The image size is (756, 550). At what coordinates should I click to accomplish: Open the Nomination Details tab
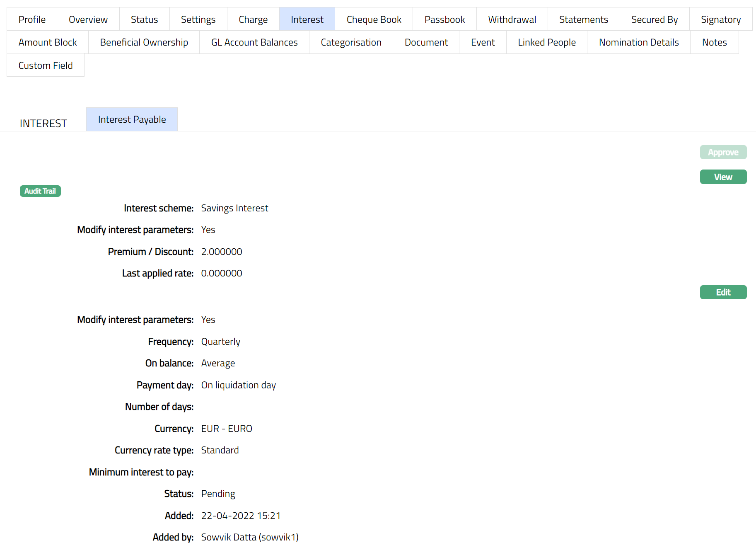click(x=638, y=42)
